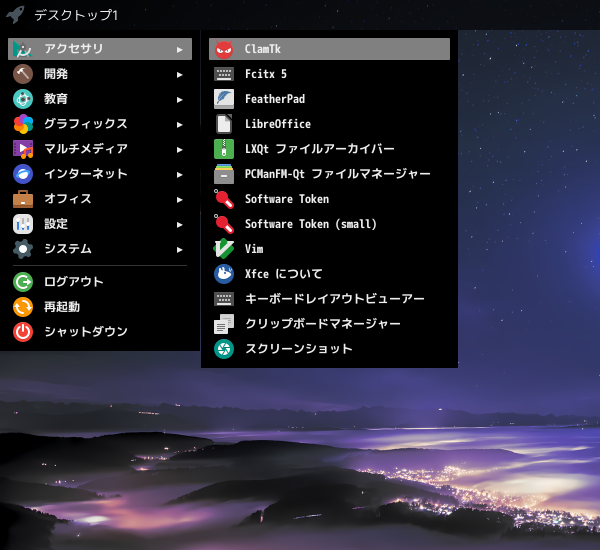
Task: Expand the 開発 submenu arrow
Action: 179,75
